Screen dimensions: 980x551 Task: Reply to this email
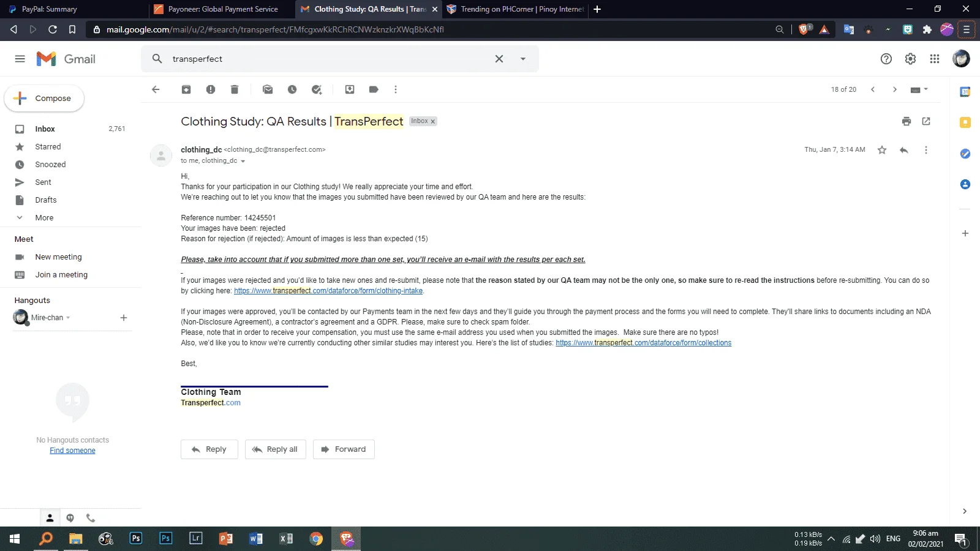point(209,449)
